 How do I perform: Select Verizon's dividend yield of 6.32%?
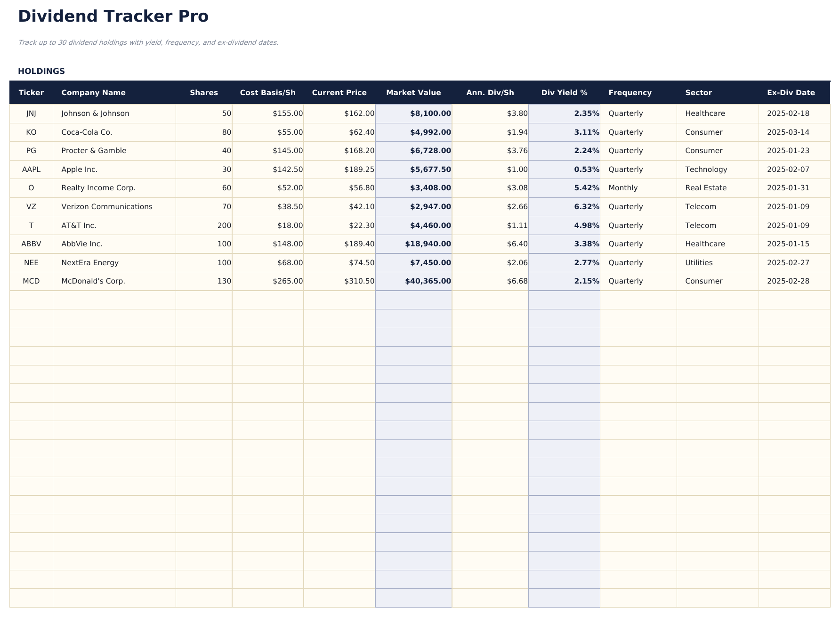[x=586, y=206]
